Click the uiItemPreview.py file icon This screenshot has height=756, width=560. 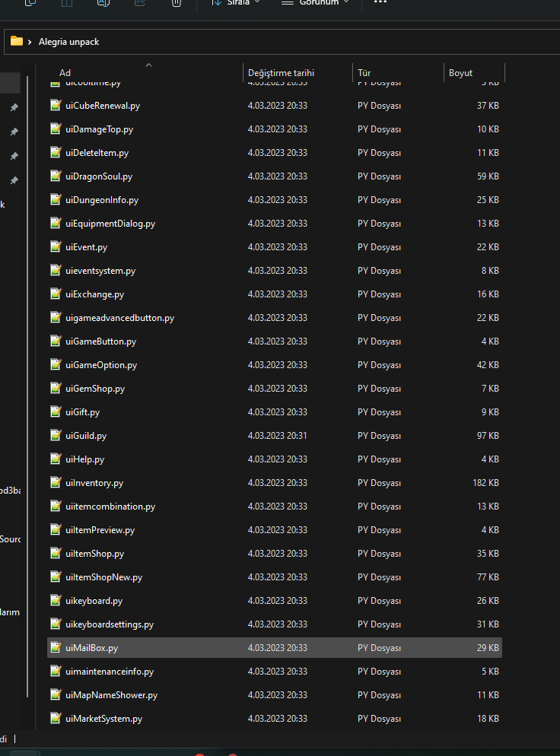point(56,530)
